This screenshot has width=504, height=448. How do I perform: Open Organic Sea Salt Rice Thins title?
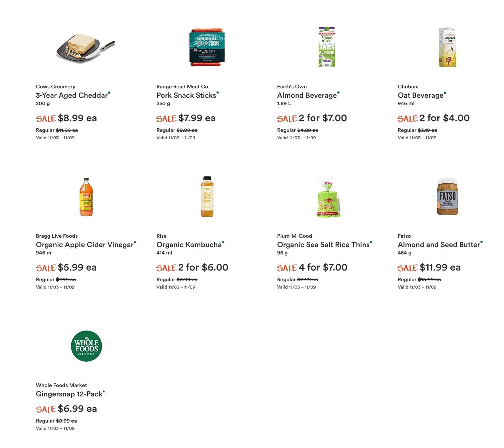coord(323,245)
